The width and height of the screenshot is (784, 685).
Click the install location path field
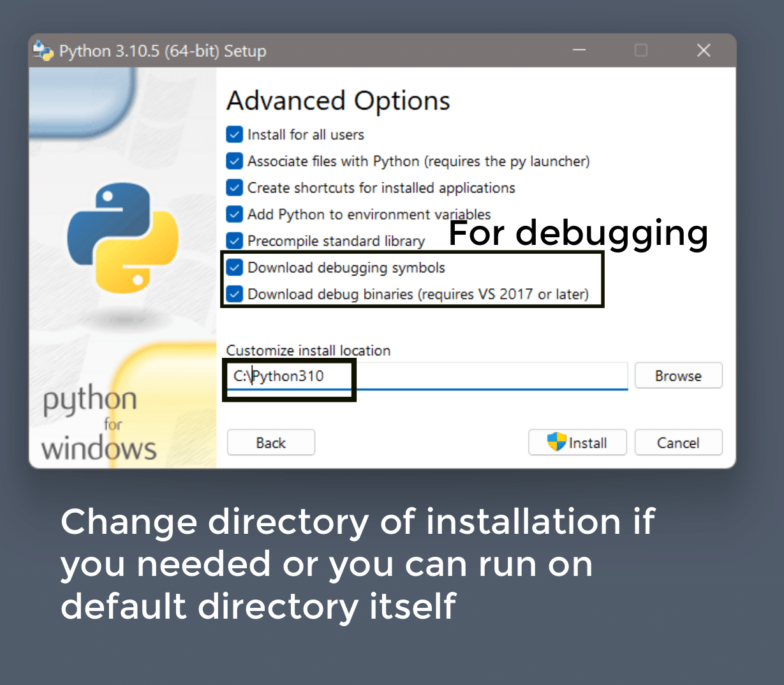point(427,376)
